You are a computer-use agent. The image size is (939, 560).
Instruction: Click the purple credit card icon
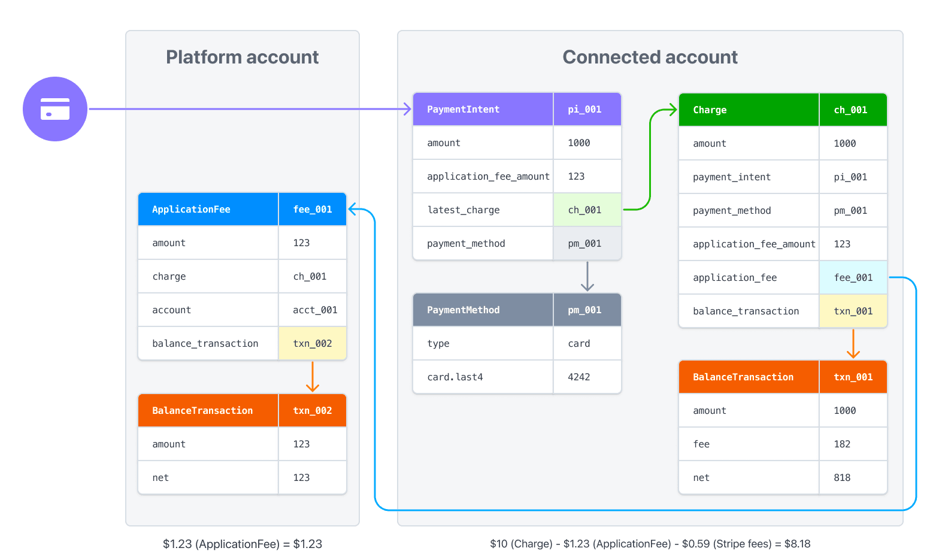[55, 109]
